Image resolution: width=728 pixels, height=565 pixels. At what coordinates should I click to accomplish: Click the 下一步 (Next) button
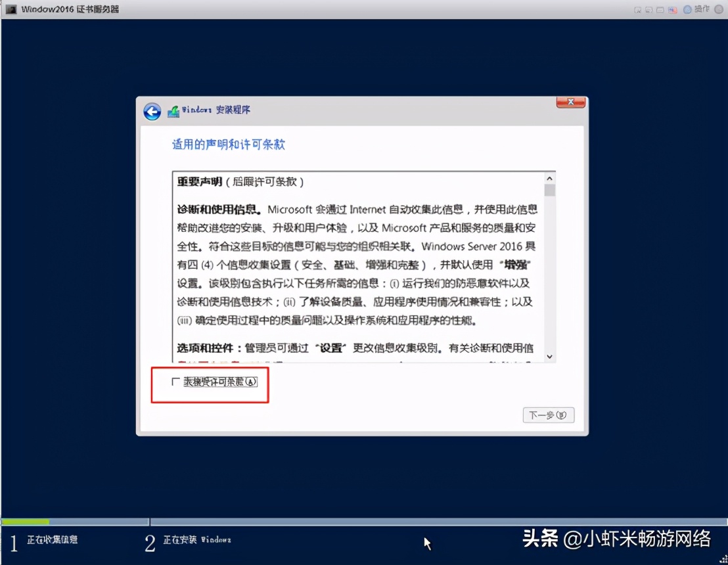tap(549, 415)
